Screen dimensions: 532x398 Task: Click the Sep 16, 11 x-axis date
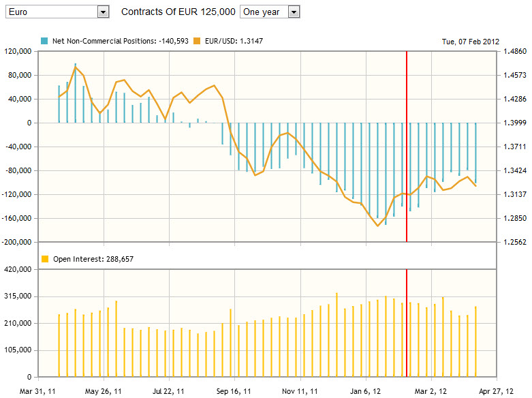tap(234, 391)
